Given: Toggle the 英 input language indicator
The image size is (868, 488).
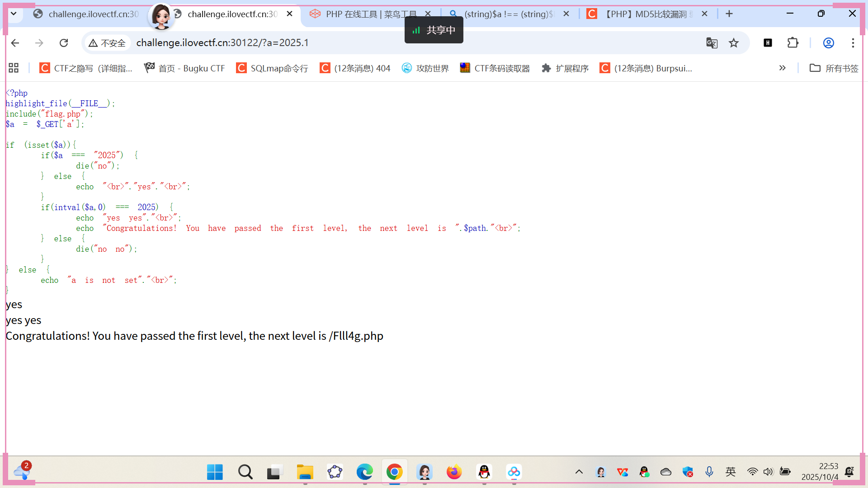Looking at the screenshot, I should coord(731,472).
